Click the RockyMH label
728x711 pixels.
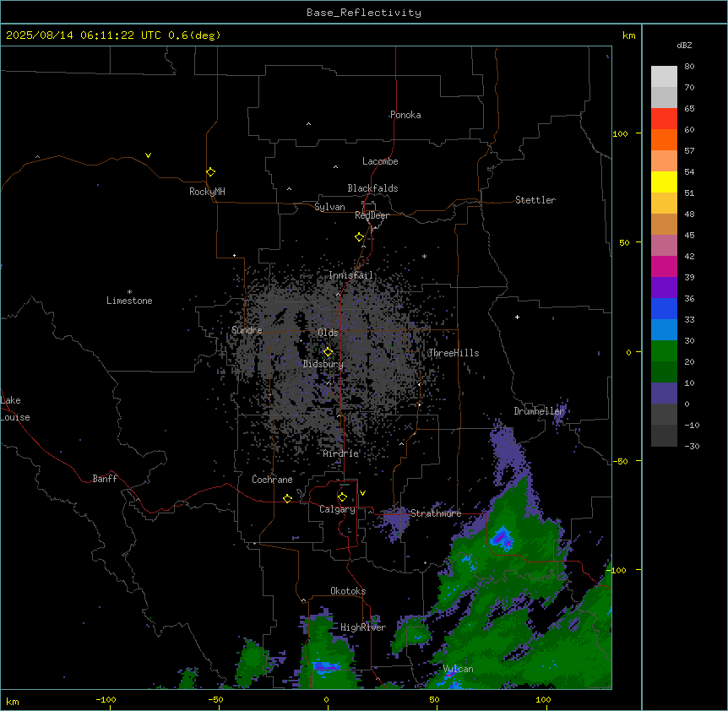[x=207, y=192]
